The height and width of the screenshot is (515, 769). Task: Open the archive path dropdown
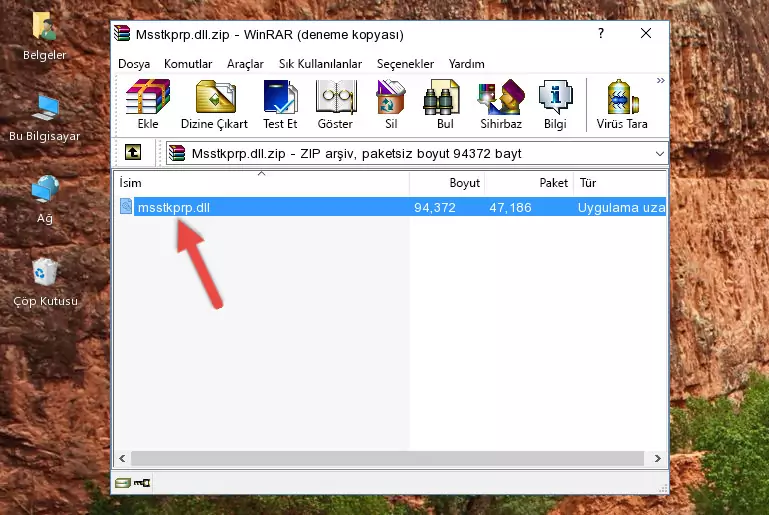(660, 154)
